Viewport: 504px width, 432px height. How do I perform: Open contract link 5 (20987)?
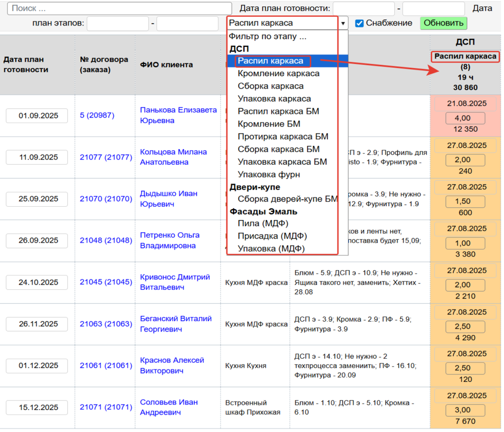[x=97, y=116]
